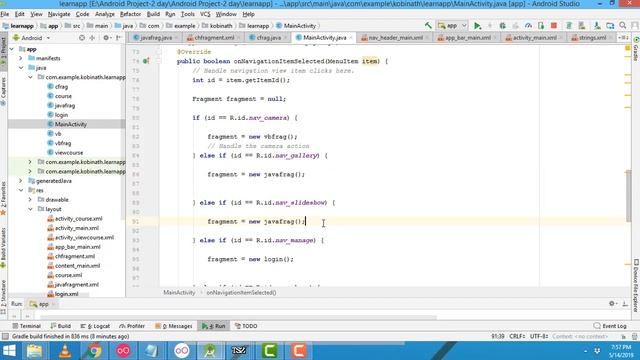This screenshot has height=360, width=640.
Task: Click the Debug app bug icon
Action: 502,26
